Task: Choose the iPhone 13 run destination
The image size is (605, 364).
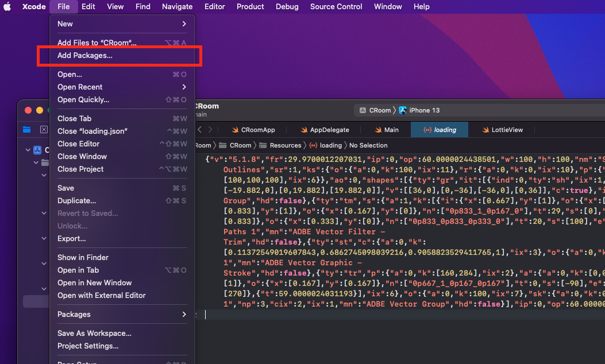Action: click(419, 110)
